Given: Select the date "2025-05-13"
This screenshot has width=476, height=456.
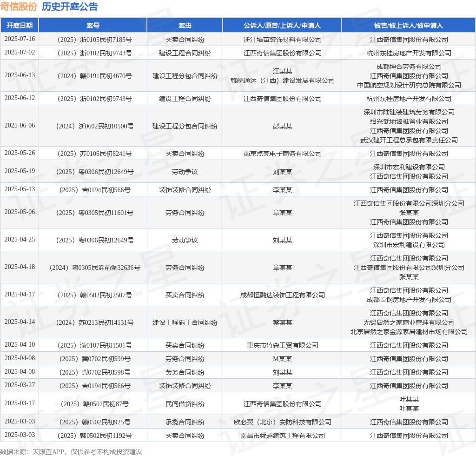Looking at the screenshot, I should (x=20, y=189).
